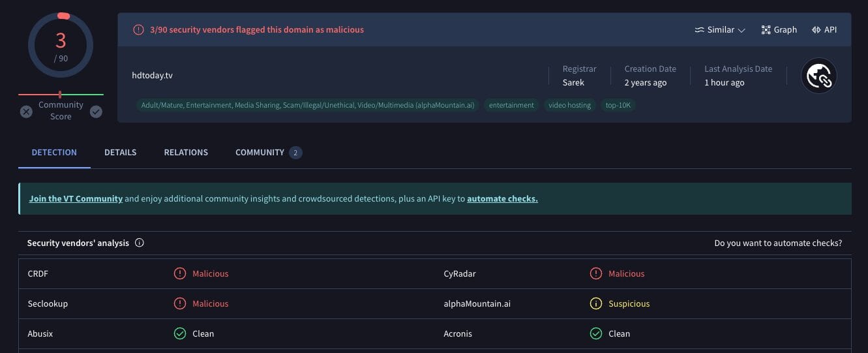
Task: Click the Last Analysis Date 1 hour ago
Action: pyautogui.click(x=725, y=82)
